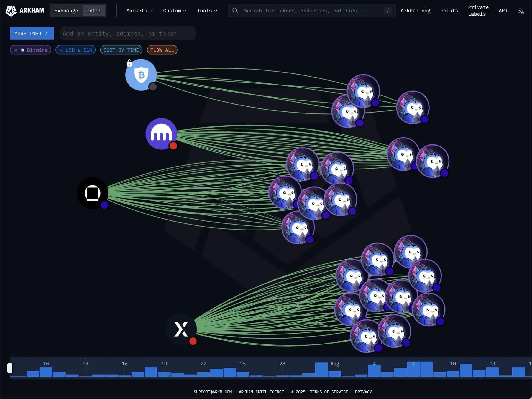
Task: Open the Tools dropdown menu
Action: point(207,11)
